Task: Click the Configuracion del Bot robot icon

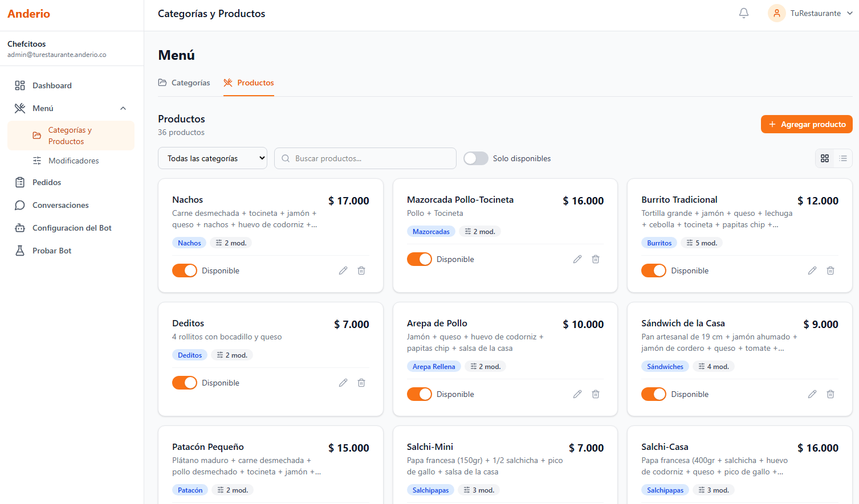Action: click(20, 228)
